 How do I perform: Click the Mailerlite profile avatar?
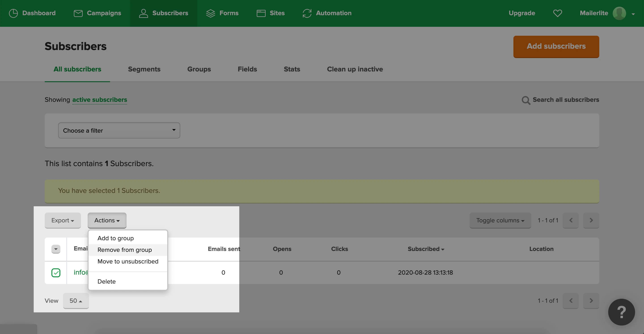[x=619, y=13]
